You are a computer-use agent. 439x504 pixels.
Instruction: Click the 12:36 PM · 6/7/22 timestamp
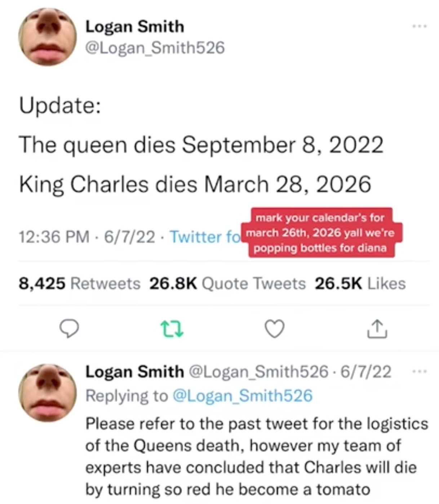coord(87,237)
